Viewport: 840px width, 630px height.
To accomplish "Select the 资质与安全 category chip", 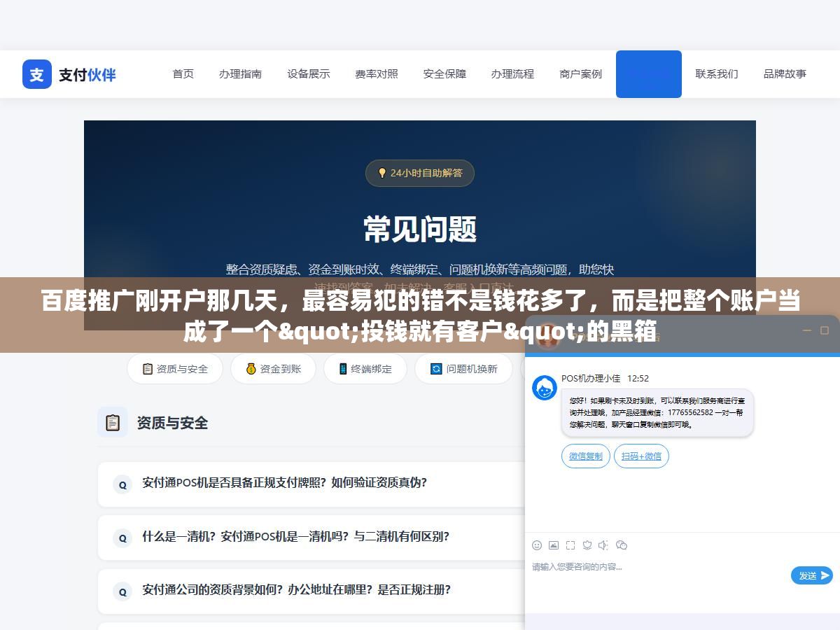I will click(175, 369).
